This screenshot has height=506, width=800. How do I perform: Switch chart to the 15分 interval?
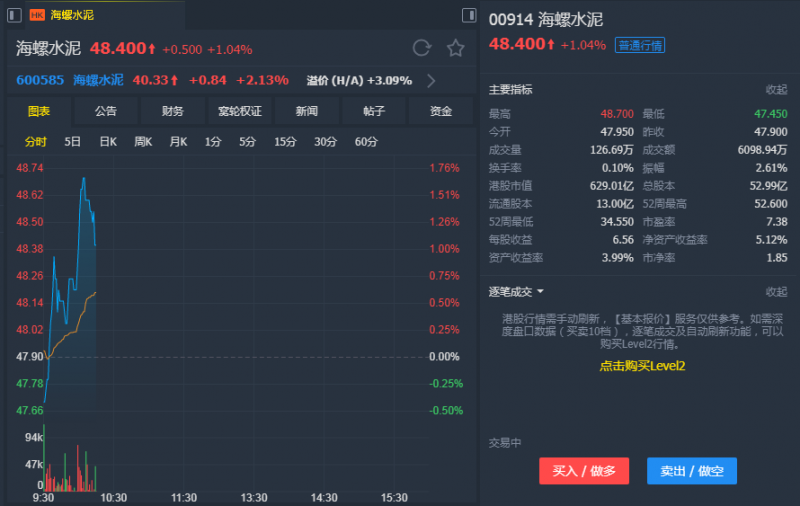click(285, 142)
